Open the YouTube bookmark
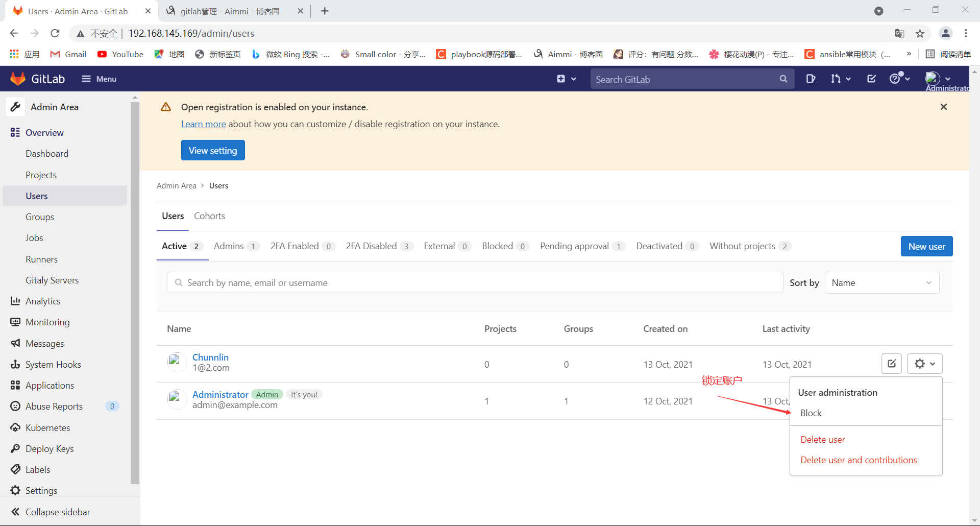The height and width of the screenshot is (526, 980). click(x=120, y=54)
